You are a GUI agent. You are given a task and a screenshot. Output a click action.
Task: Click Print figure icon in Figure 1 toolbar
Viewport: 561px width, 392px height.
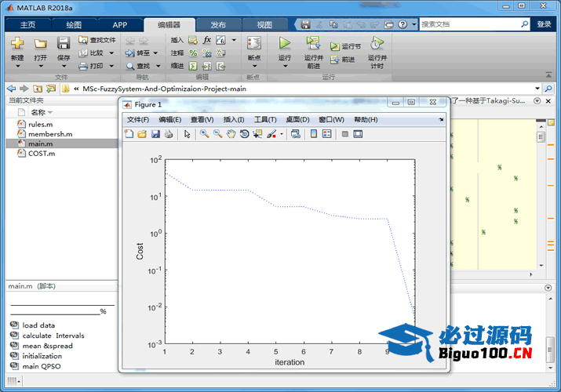coord(169,134)
